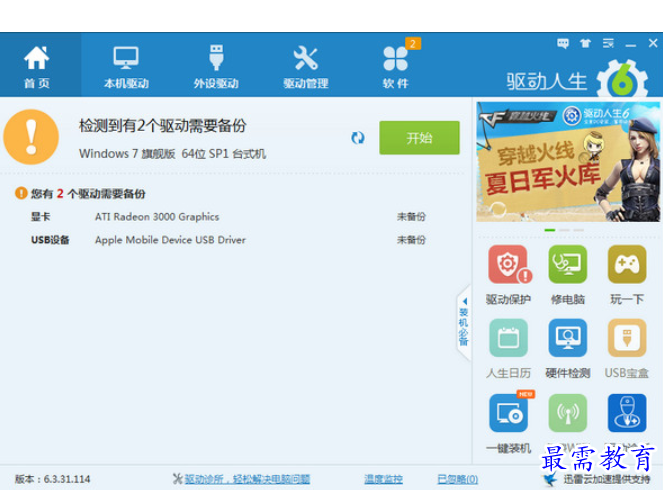The width and height of the screenshot is (663, 490).
Task: Expand the 装机必备 side panel arrow
Action: click(464, 323)
